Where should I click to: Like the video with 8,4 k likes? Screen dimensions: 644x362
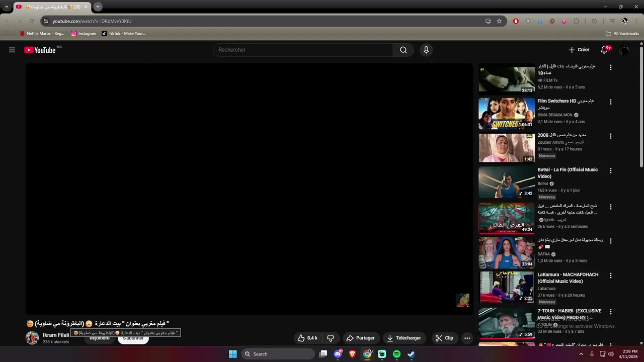307,338
